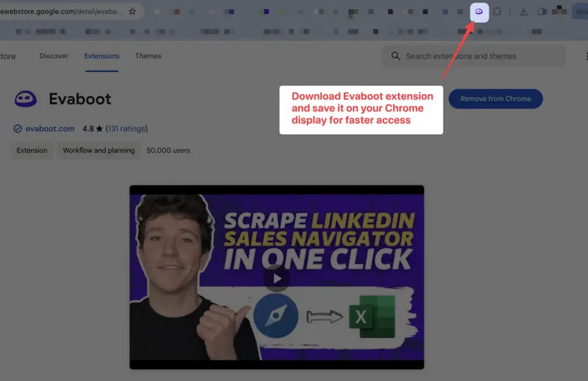This screenshot has height=381, width=588.
Task: Click the pinned Evaboot extension icon in the toolbar
Action: point(479,11)
